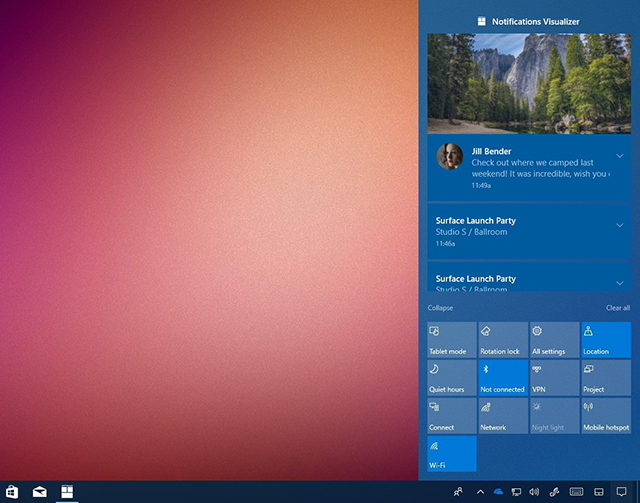Viewport: 640px width, 503px height.
Task: Click the touchpad tray icon
Action: pos(598,492)
